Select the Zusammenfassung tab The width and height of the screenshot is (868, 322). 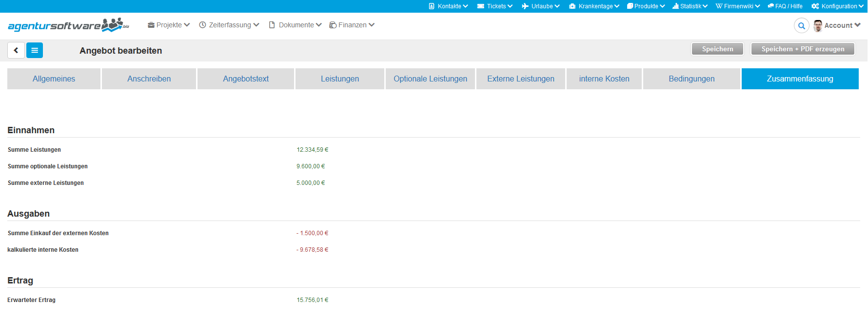coord(800,79)
